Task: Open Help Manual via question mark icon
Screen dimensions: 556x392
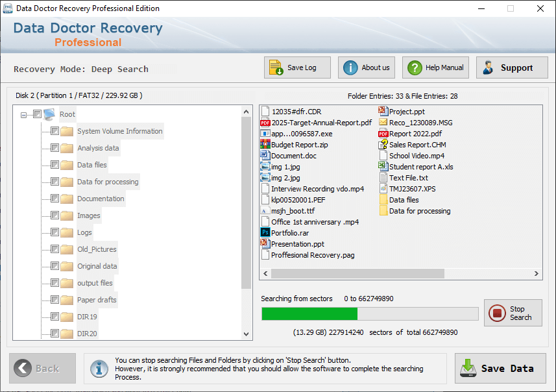Action: [x=415, y=67]
